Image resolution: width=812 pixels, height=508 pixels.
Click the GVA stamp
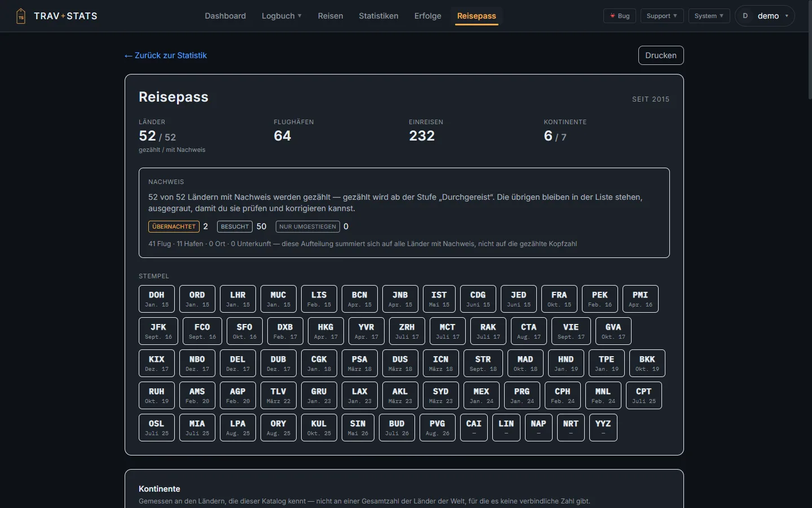point(614,331)
